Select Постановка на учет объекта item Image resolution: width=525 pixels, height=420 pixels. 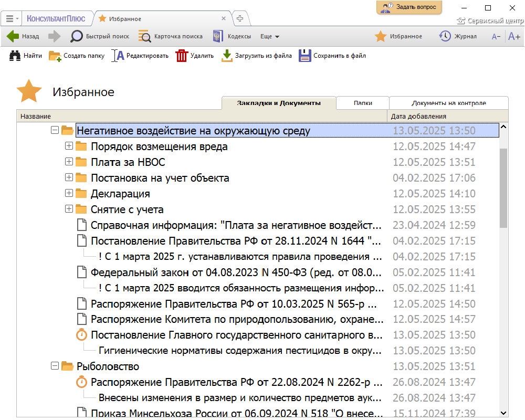160,178
